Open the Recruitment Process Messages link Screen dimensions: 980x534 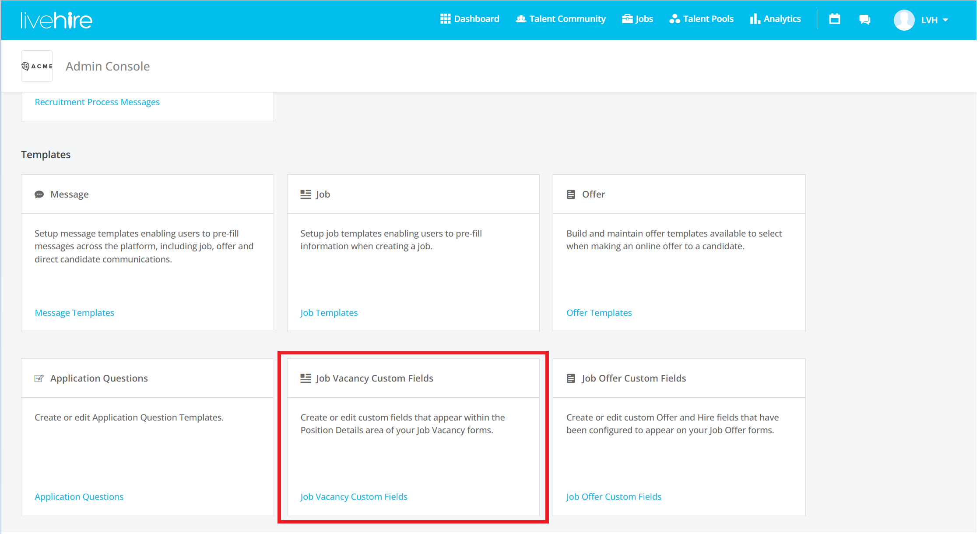tap(97, 102)
